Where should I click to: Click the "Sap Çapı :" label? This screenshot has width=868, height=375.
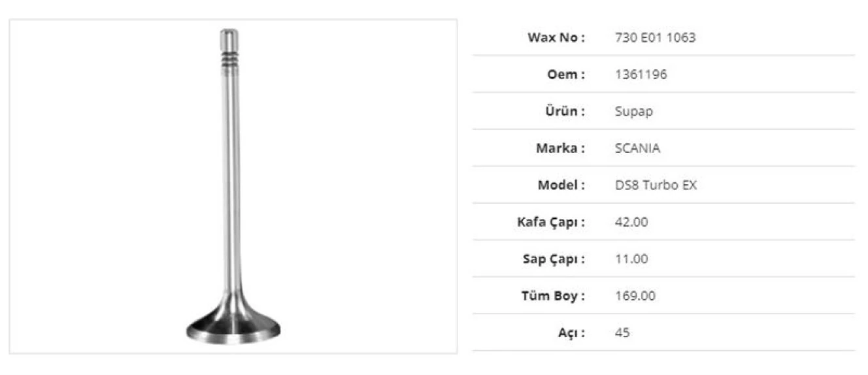(552, 259)
